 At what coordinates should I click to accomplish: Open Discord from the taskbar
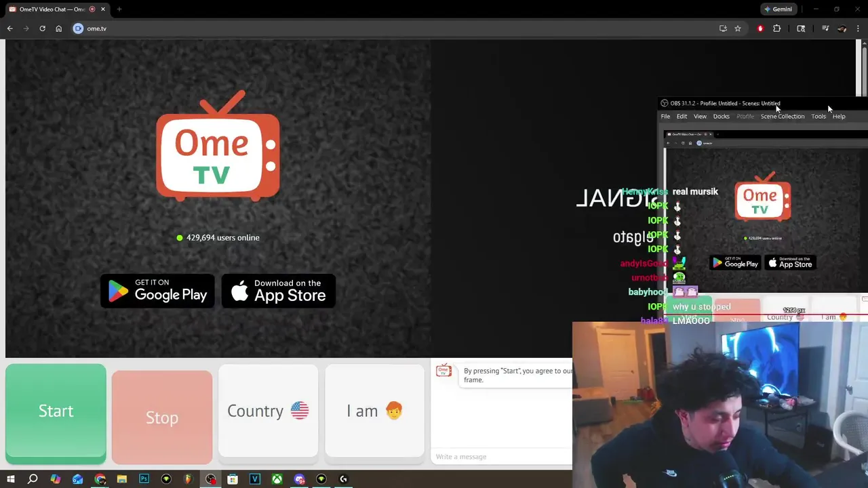pyautogui.click(x=299, y=479)
